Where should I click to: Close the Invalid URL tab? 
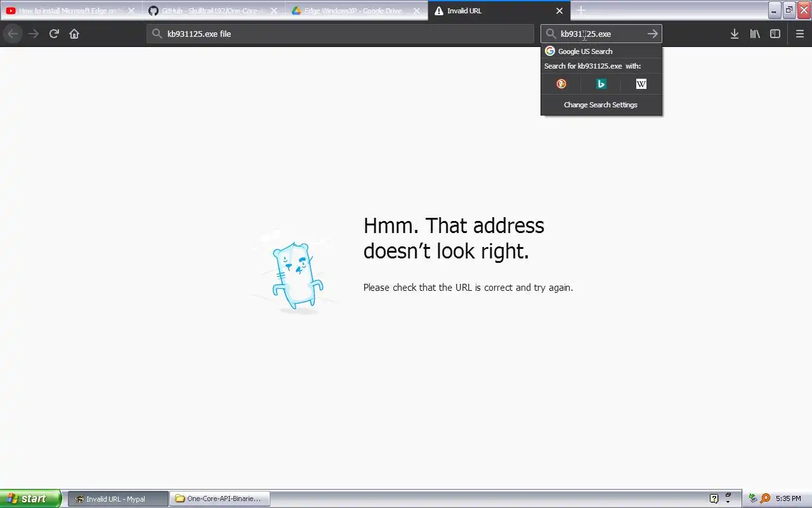[560, 11]
